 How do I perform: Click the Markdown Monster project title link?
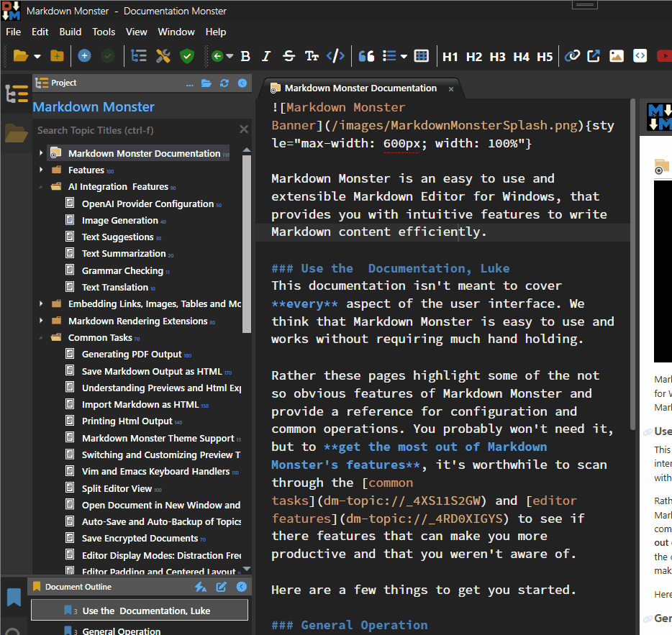94,106
